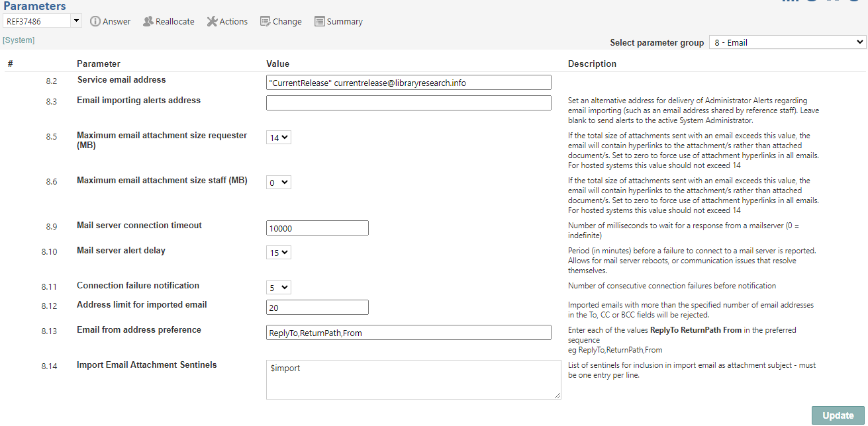868x426 pixels.
Task: Save changes with the Update button
Action: (838, 415)
